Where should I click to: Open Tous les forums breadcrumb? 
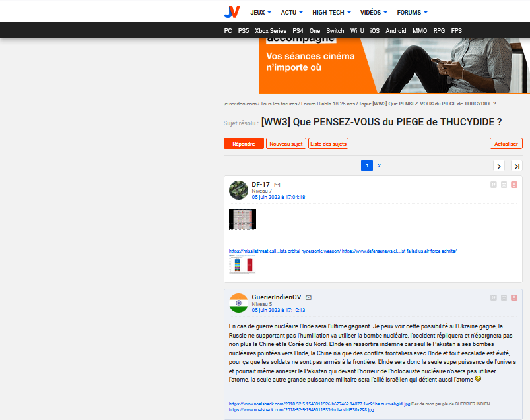(279, 104)
